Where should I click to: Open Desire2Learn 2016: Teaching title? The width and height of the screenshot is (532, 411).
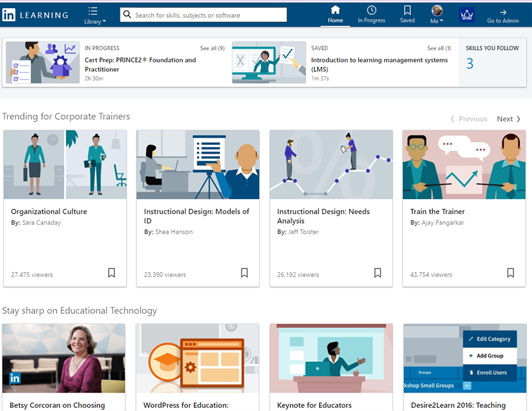(x=458, y=405)
